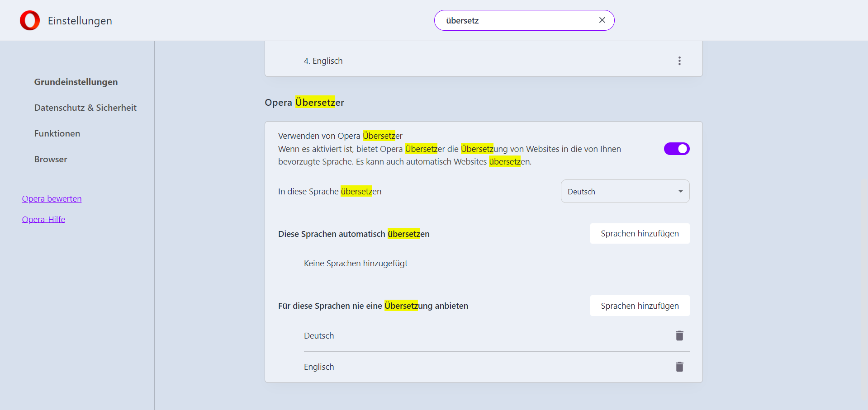Click the Opera logo icon

(x=30, y=20)
